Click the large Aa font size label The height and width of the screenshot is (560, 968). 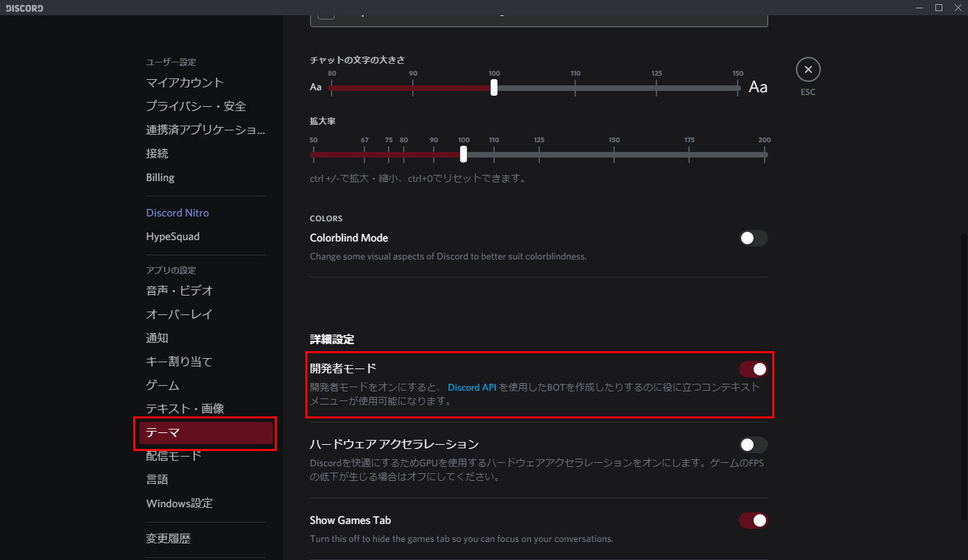coord(758,87)
